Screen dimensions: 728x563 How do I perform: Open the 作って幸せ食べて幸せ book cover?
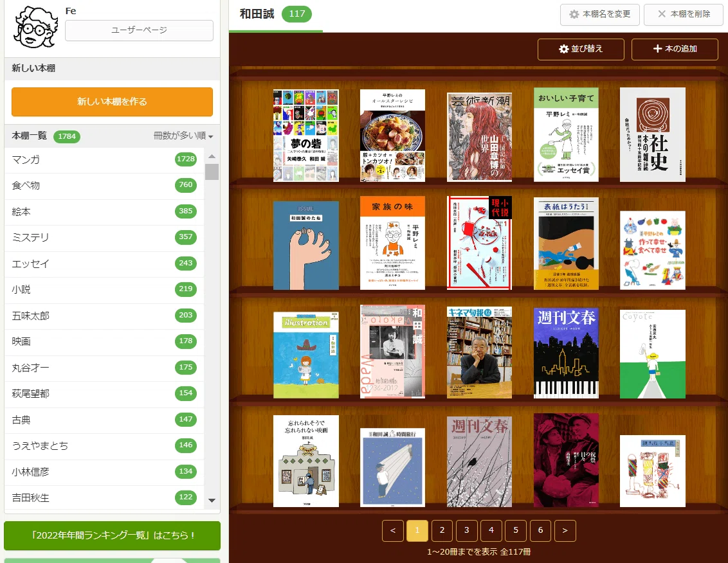652,251
